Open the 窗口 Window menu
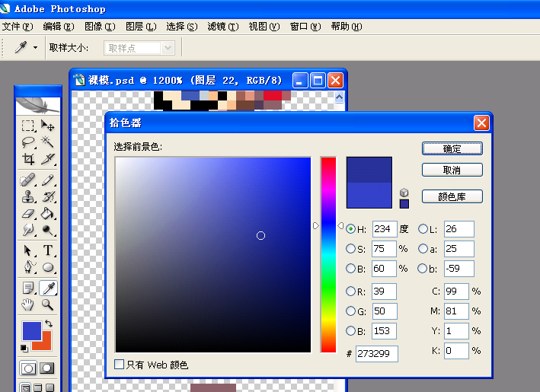 (x=305, y=27)
